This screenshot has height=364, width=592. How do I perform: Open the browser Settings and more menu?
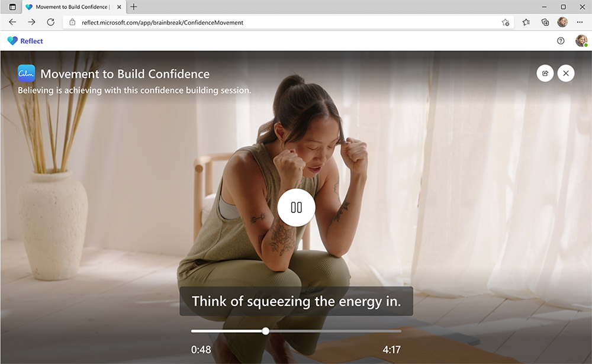(580, 22)
